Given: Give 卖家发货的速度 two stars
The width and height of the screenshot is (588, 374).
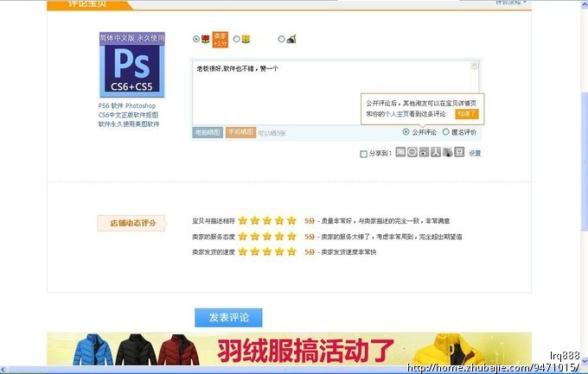Looking at the screenshot, I should point(255,251).
